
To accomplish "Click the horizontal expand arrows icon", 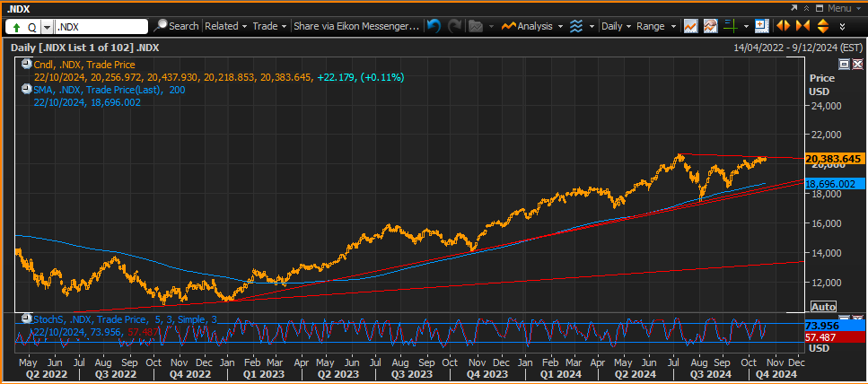I will tap(782, 26).
